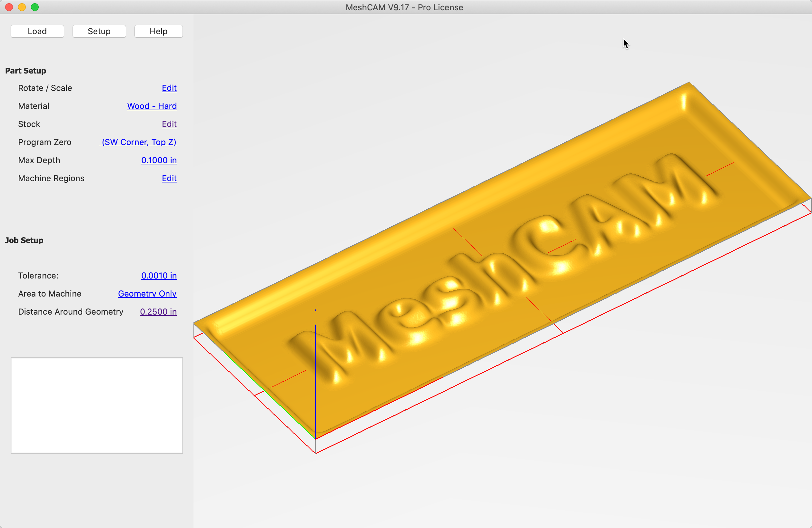
Task: Edit Distance Around Geometry 0.2500 in
Action: tap(158, 312)
